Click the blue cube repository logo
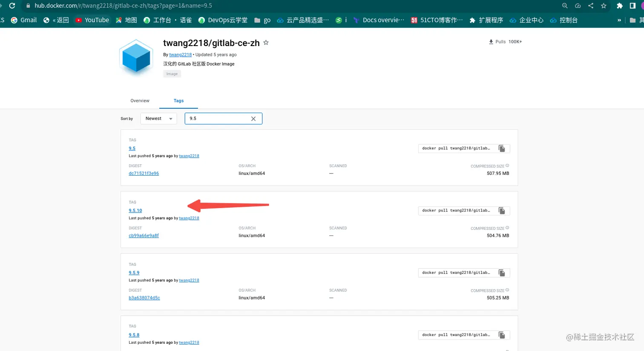Screen dimensions: 644x351 tap(136, 57)
